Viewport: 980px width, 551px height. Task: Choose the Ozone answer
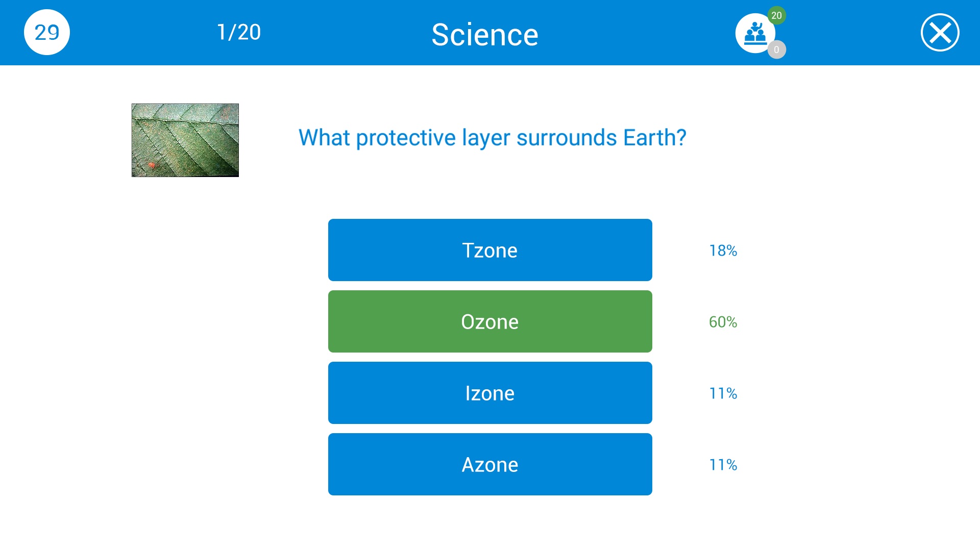point(490,321)
